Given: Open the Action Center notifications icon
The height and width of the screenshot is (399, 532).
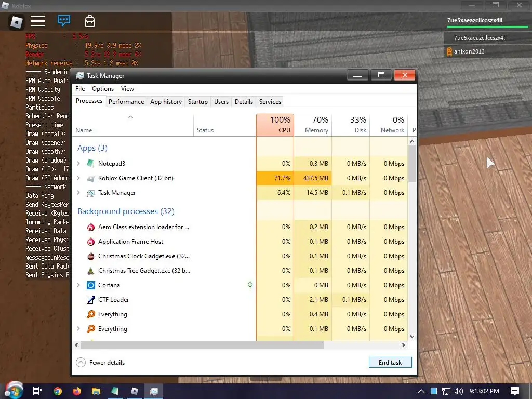Looking at the screenshot, I should [x=515, y=391].
